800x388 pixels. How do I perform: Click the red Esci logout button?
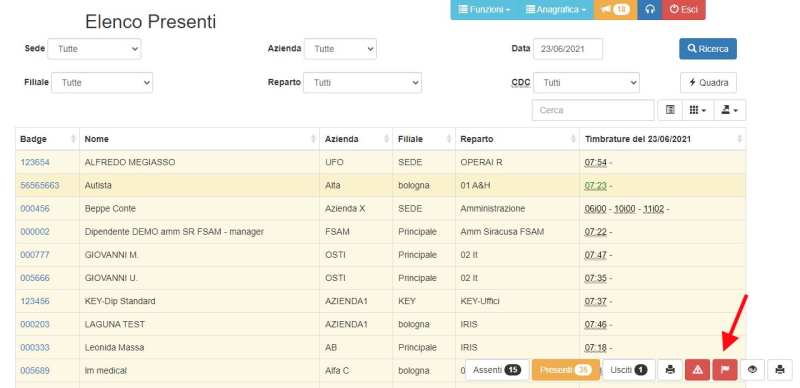click(684, 10)
